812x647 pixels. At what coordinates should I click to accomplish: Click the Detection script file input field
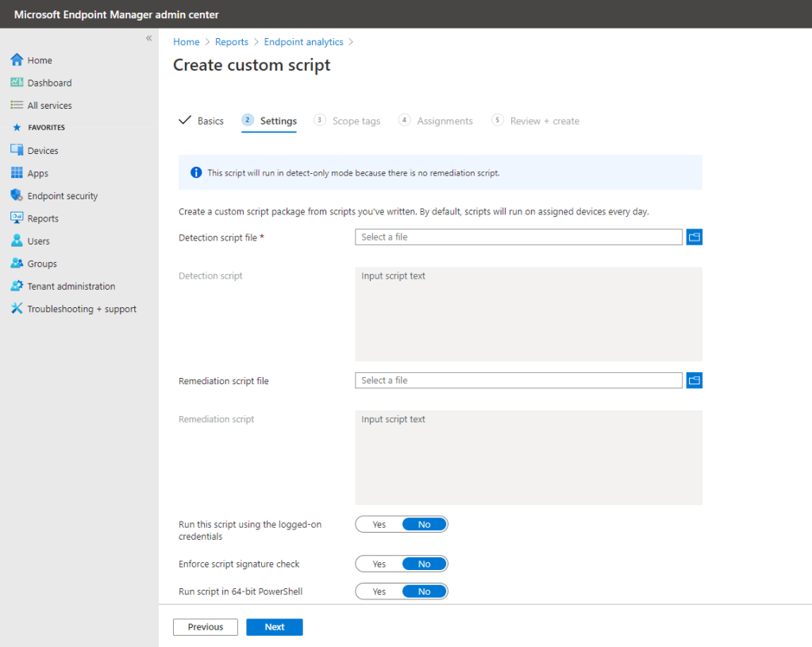tap(518, 237)
